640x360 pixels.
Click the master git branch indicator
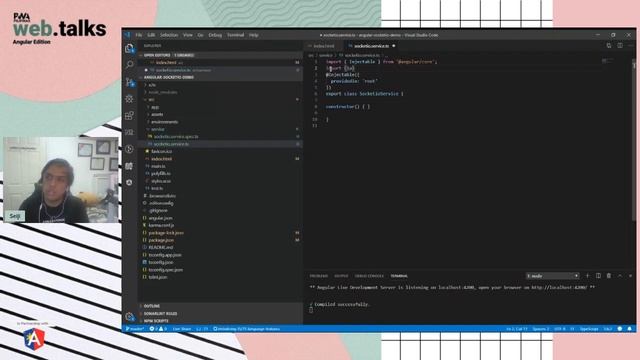pyautogui.click(x=135, y=329)
